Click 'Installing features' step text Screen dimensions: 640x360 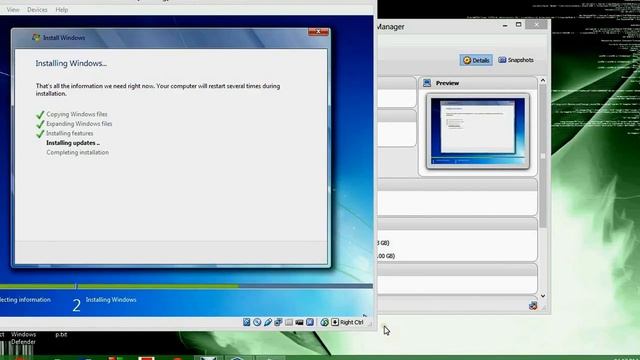[x=70, y=133]
